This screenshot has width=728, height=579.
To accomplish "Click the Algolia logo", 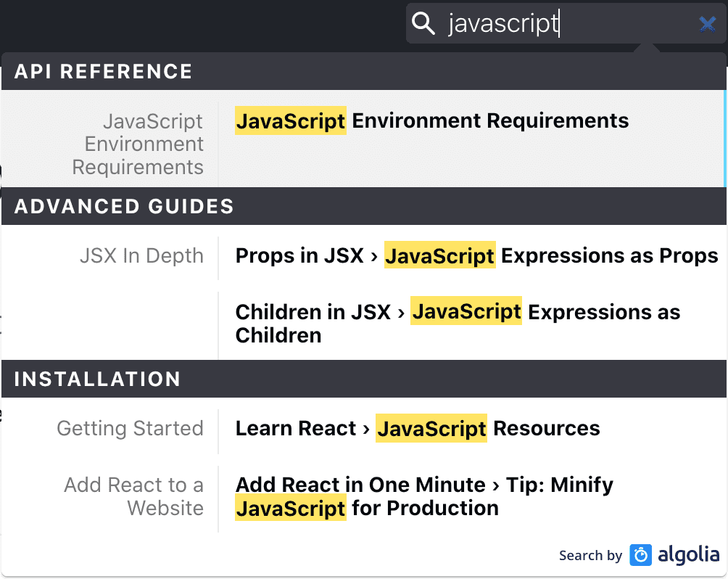I will click(674, 555).
